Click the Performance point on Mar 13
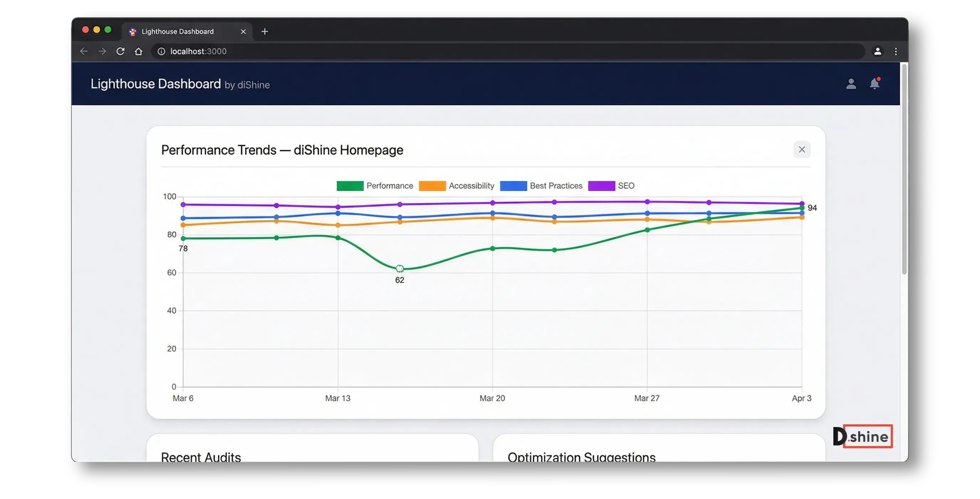Screen dimensions: 980x499 338,238
